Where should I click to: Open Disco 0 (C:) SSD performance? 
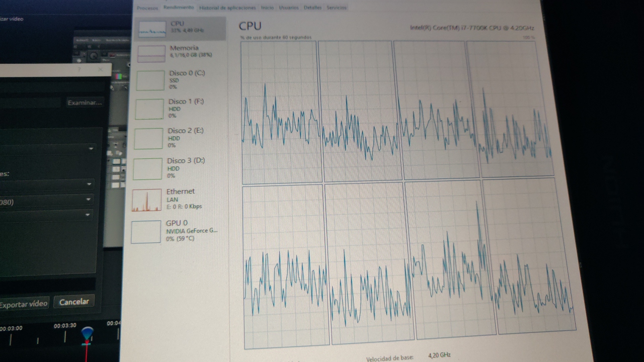tap(180, 80)
